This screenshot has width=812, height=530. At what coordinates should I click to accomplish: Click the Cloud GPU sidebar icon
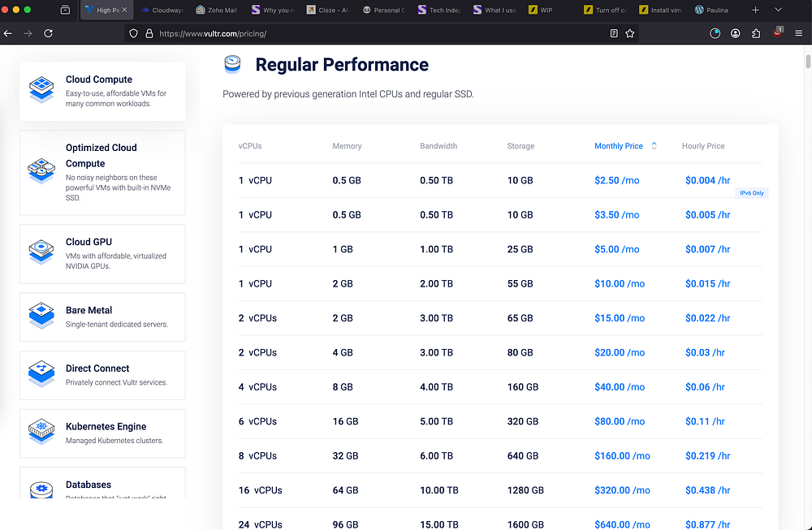pos(41,252)
